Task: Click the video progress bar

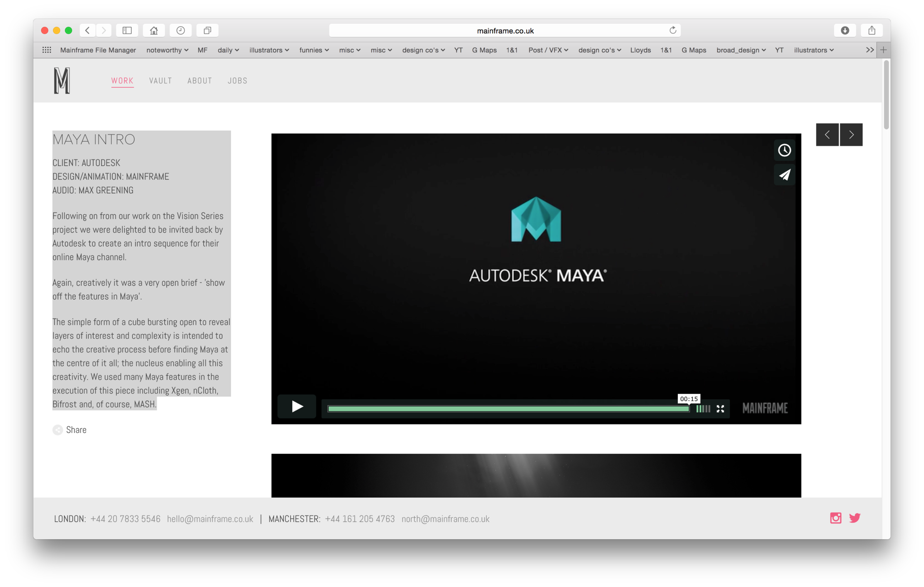Action: [x=509, y=409]
